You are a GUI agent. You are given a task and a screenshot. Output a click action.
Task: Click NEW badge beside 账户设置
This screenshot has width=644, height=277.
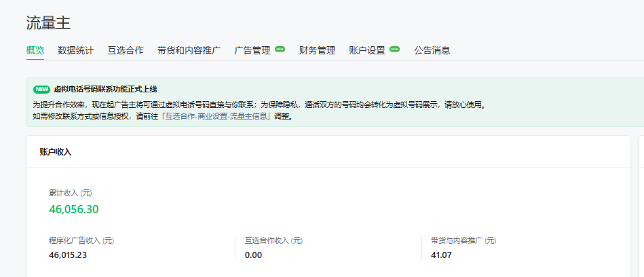[395, 49]
